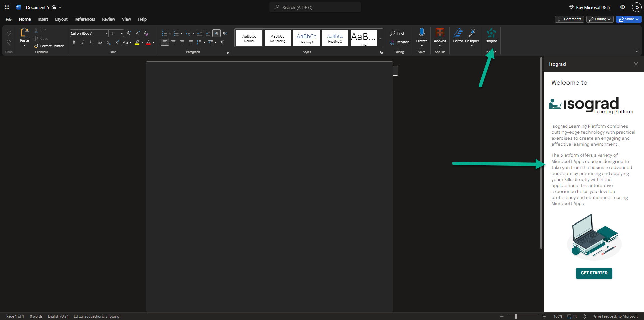Open the text highlight color swatch

[137, 42]
